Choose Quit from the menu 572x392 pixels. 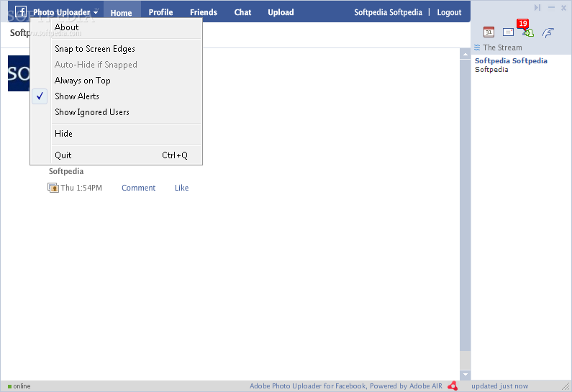[x=116, y=155]
